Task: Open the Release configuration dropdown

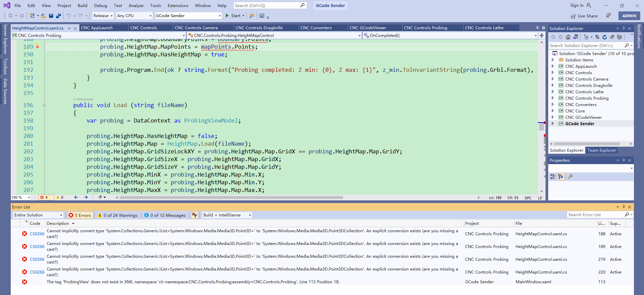Action: click(x=103, y=16)
